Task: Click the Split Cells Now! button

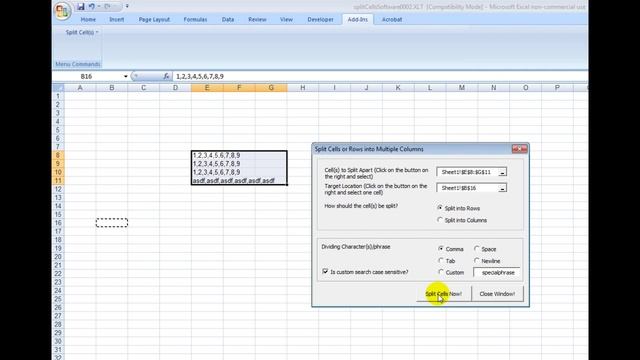Action: point(443,294)
